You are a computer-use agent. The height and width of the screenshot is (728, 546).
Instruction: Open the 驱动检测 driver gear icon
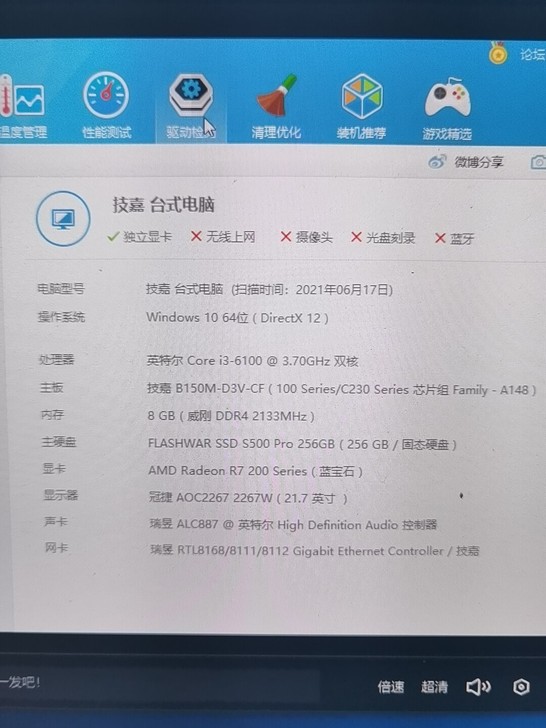coord(191,95)
